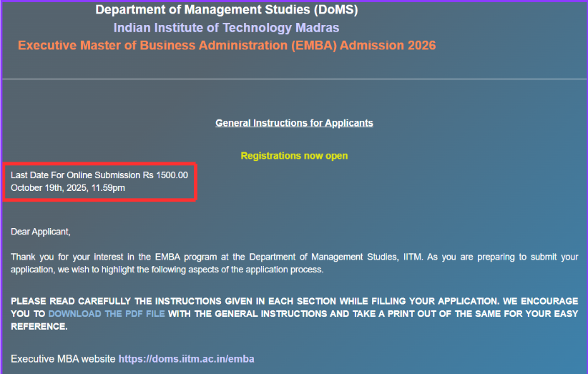Viewport: 588px width, 374px height.
Task: Visit the https://doms.iitm.ac.in/emba website link
Action: pos(187,359)
